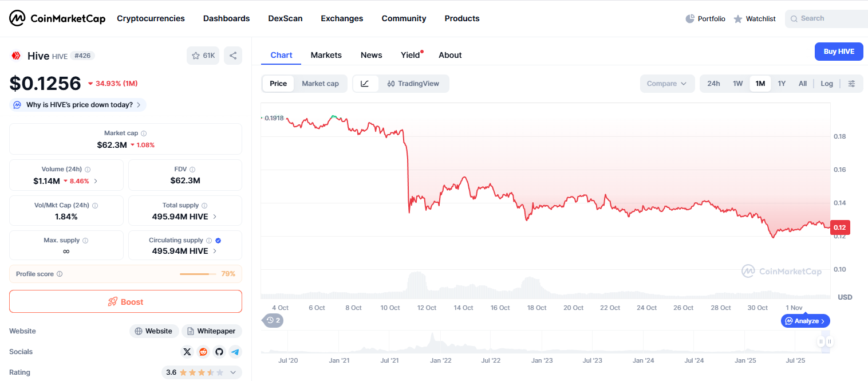Open the Reddit social link
This screenshot has width=868, height=381.
[x=203, y=352]
